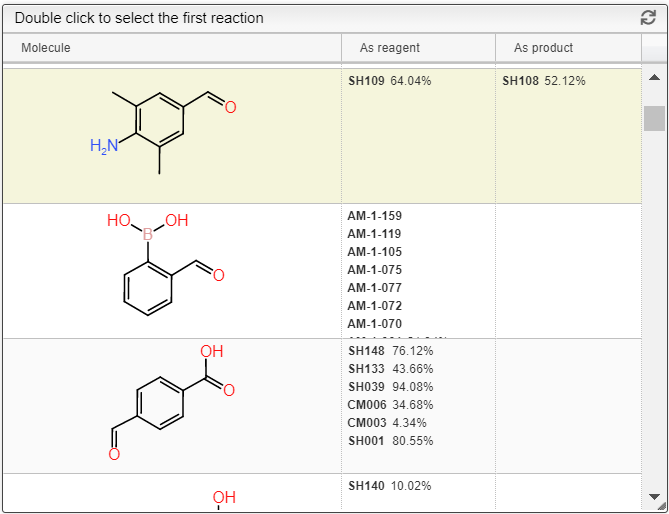Screen dimensions: 669x514
Task: Click the scrollbar down arrow
Action: 654,496
